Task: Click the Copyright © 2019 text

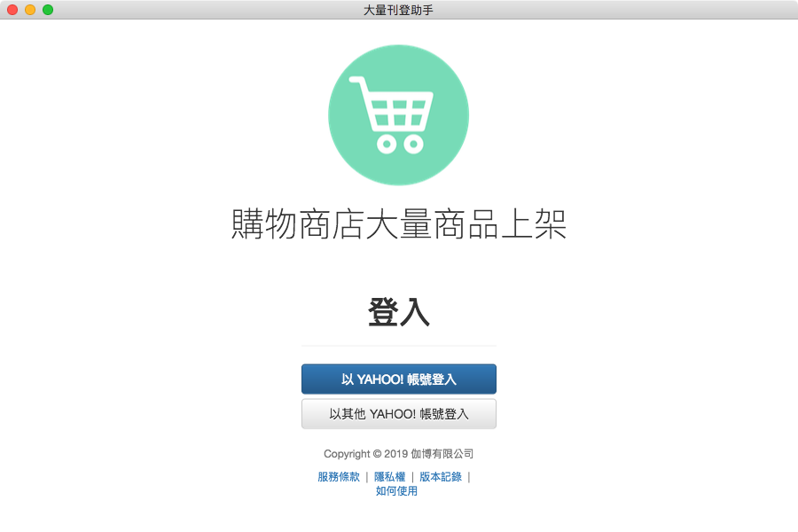Action: point(366,454)
